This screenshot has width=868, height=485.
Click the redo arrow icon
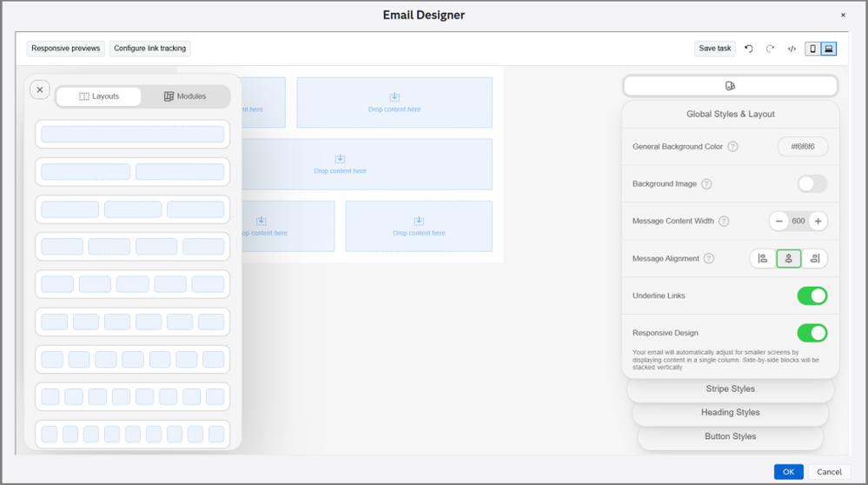point(770,49)
